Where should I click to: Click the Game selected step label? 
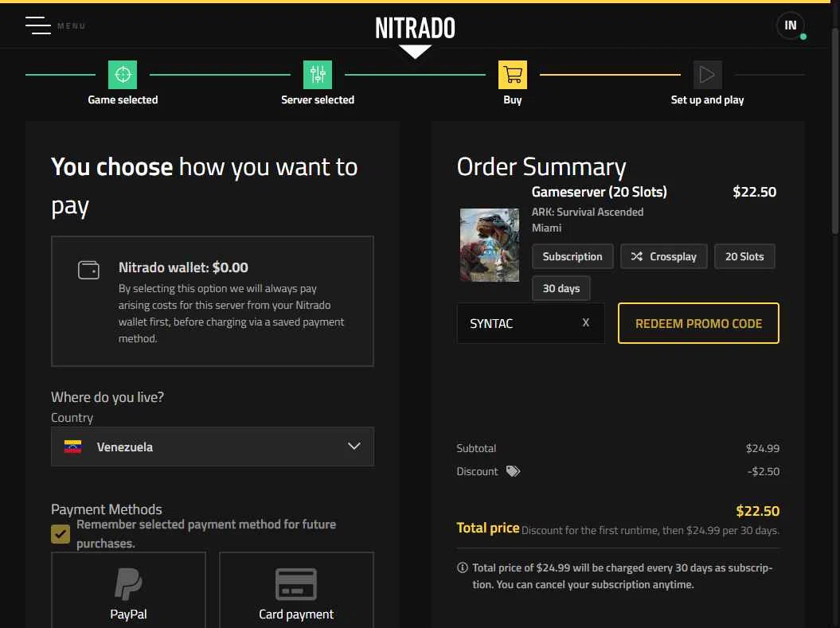(x=123, y=99)
